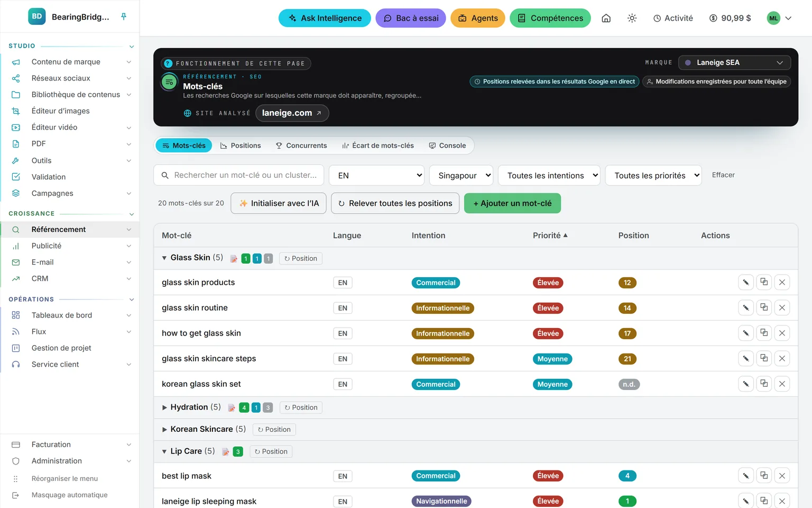Duplicate the glass skin routine keyword

pyautogui.click(x=764, y=307)
